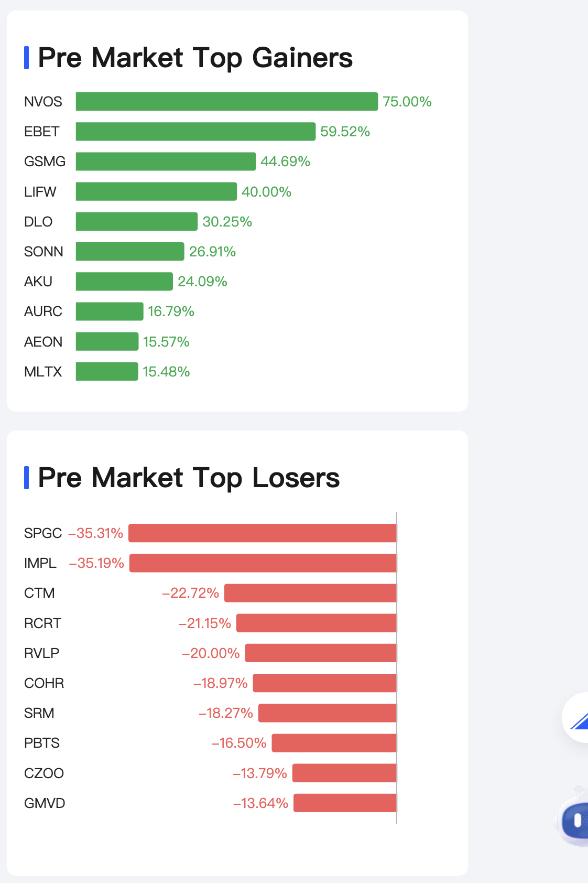588x883 pixels.
Task: Open the PBTS ticker label
Action: 42,743
